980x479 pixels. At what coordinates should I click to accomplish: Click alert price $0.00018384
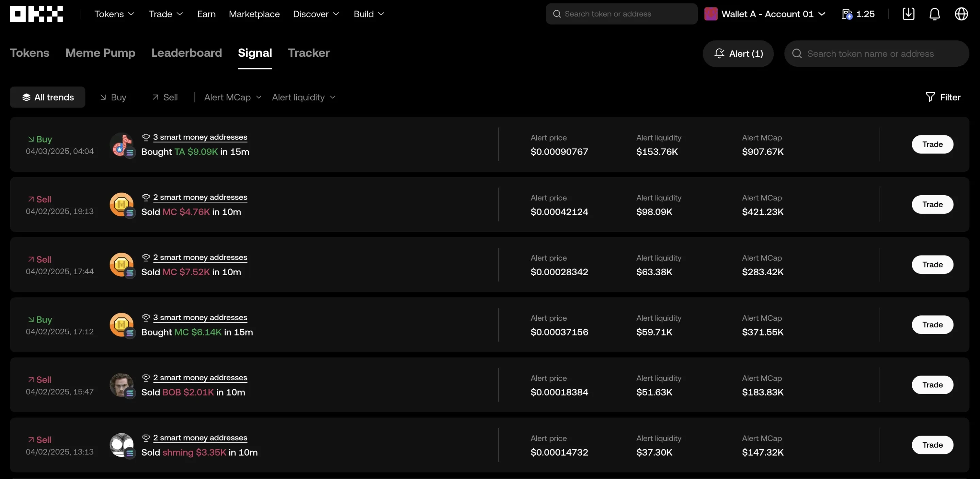tap(559, 392)
